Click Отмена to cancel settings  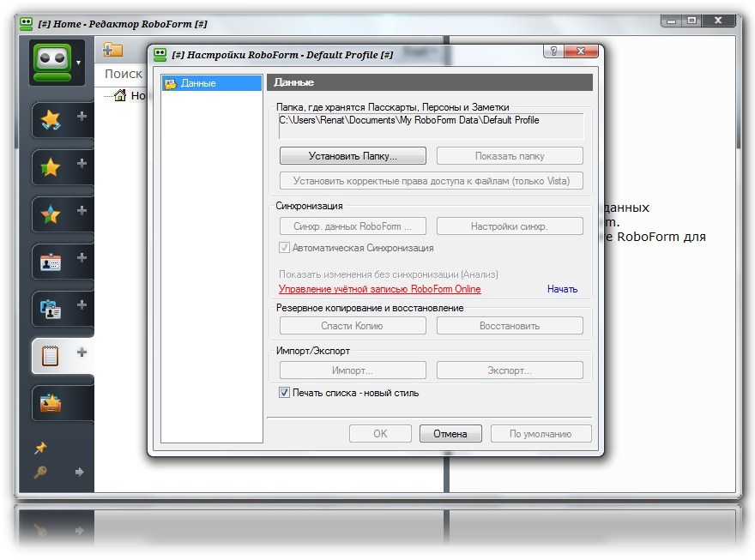tap(450, 433)
